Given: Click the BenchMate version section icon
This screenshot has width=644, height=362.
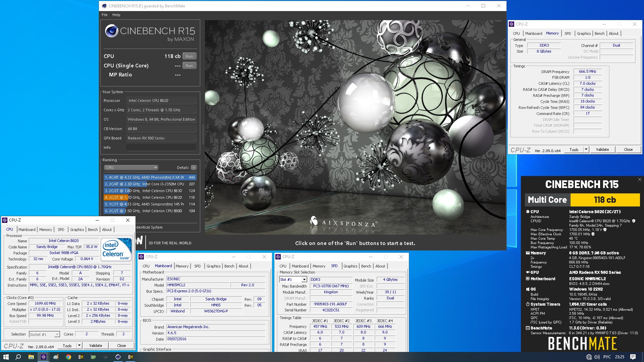Looking at the screenshot, I should click(528, 328).
